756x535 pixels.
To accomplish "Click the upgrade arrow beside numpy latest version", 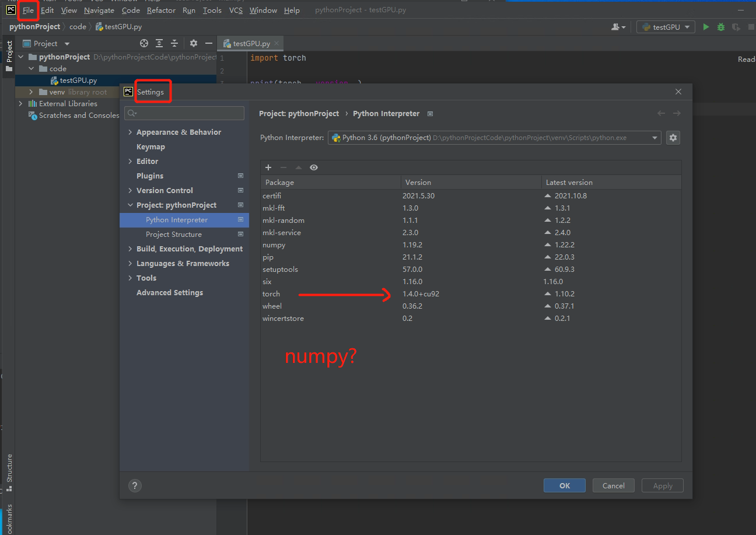I will [548, 245].
